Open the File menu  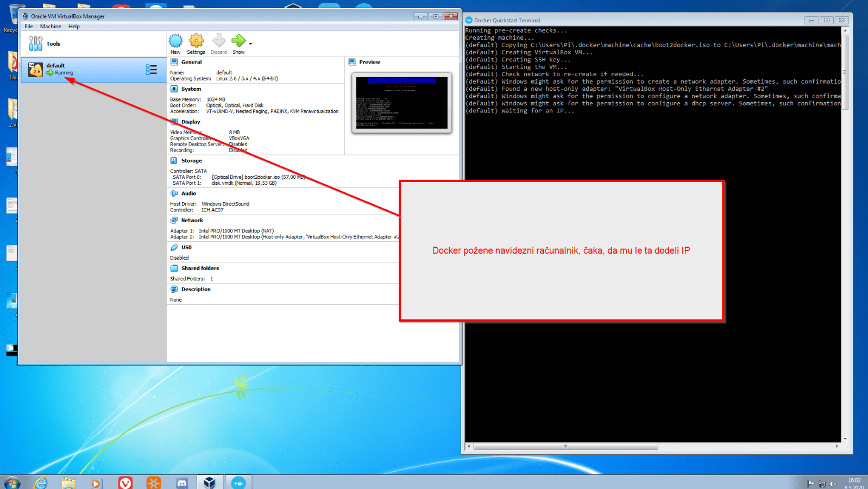[x=29, y=26]
